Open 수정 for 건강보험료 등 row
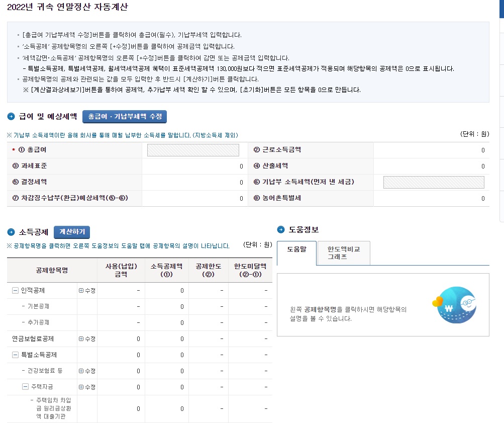The height and width of the screenshot is (423, 504). pos(87,371)
